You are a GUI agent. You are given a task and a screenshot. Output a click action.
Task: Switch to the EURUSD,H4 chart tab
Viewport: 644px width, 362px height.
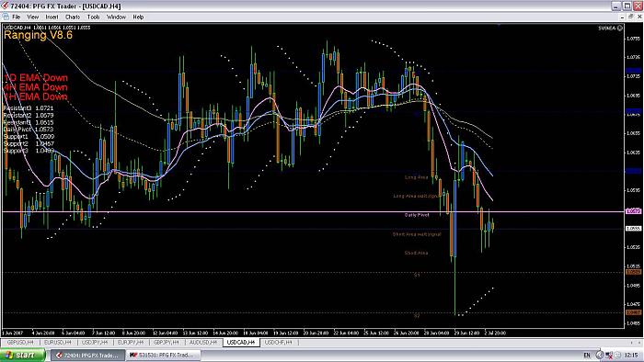point(57,342)
